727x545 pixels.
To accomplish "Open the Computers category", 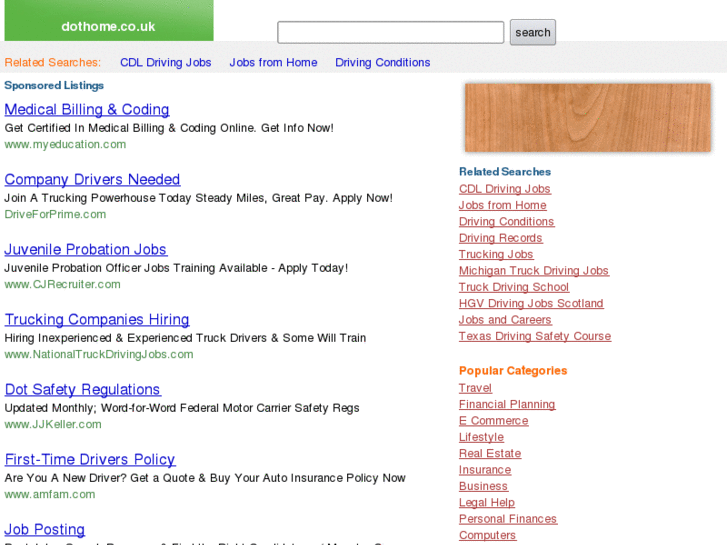I will (x=487, y=535).
